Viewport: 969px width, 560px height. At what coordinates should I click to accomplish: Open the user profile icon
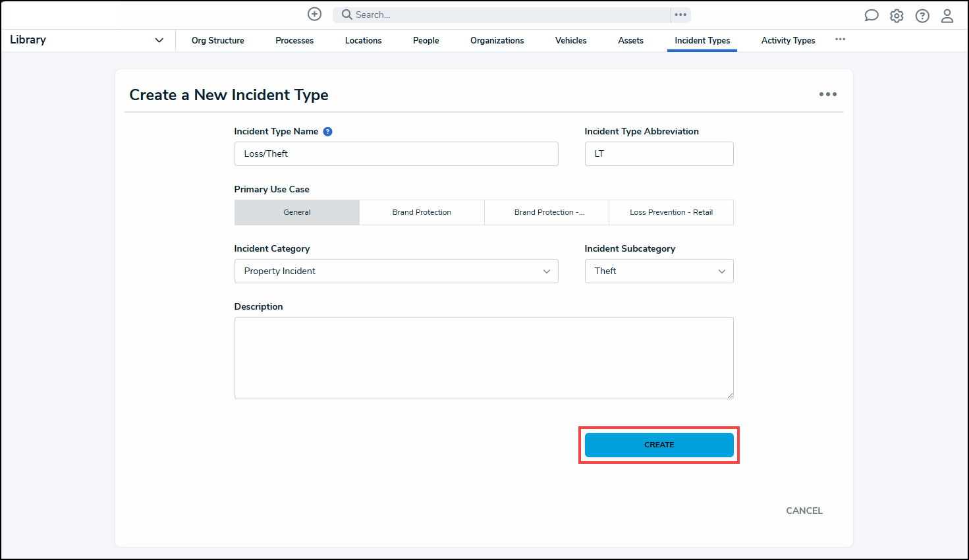click(947, 16)
